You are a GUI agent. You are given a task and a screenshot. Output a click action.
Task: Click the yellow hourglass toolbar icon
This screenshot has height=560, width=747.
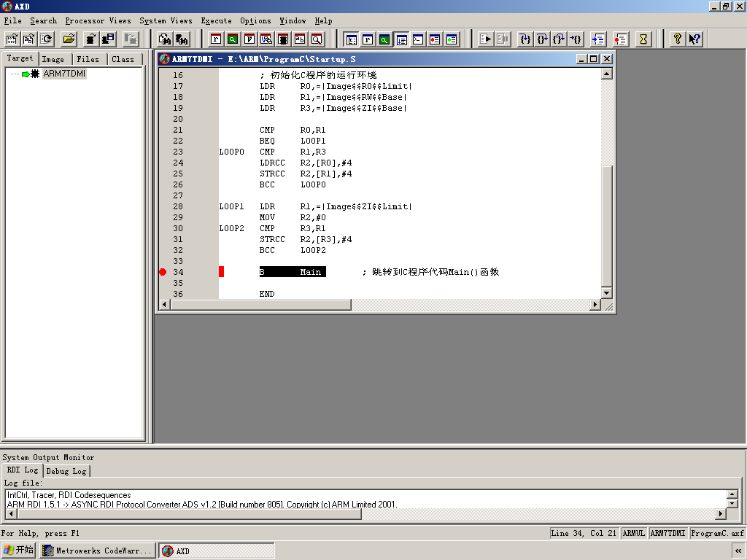click(643, 39)
